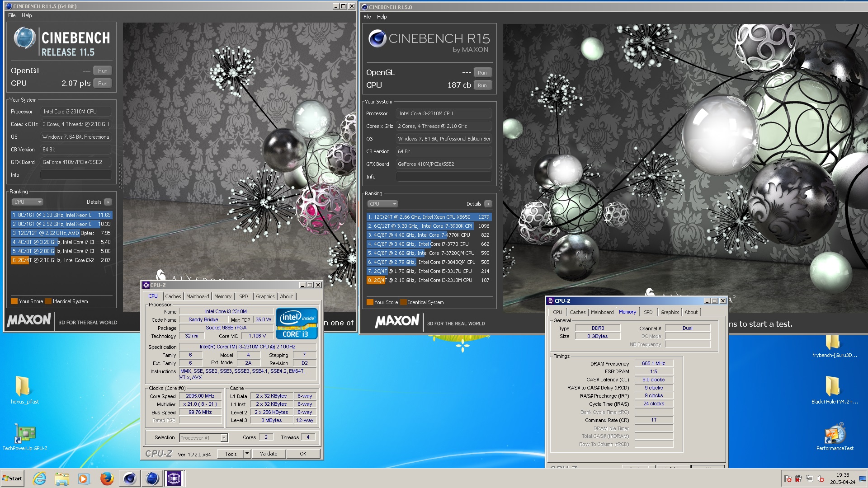Image resolution: width=868 pixels, height=488 pixels.
Task: Switch to CPU tab in CPU-Z Memory window
Action: 557,312
